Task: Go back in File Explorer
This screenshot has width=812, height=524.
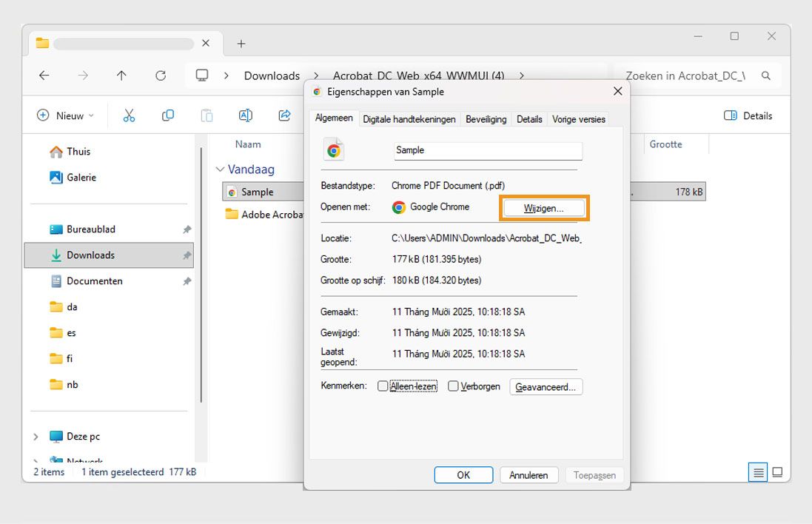Action: (x=44, y=75)
